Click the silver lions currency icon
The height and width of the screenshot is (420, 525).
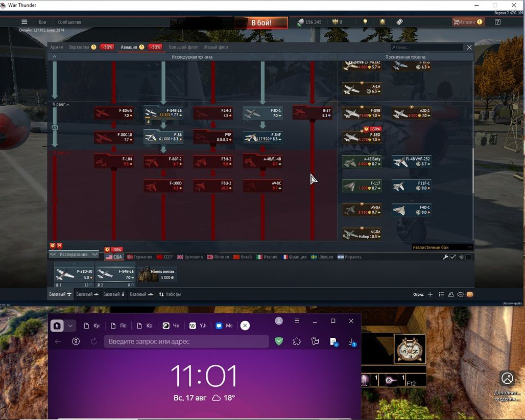point(300,22)
